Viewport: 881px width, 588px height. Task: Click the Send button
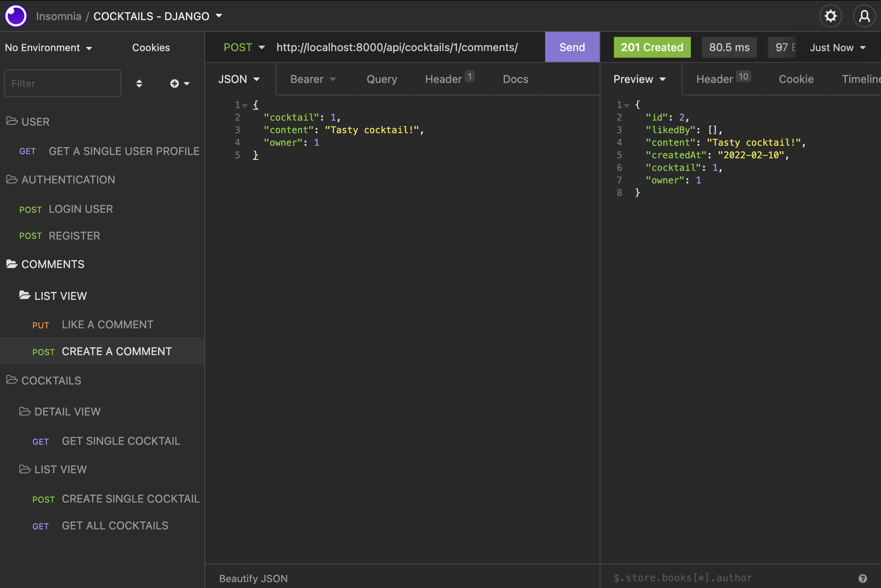(572, 47)
